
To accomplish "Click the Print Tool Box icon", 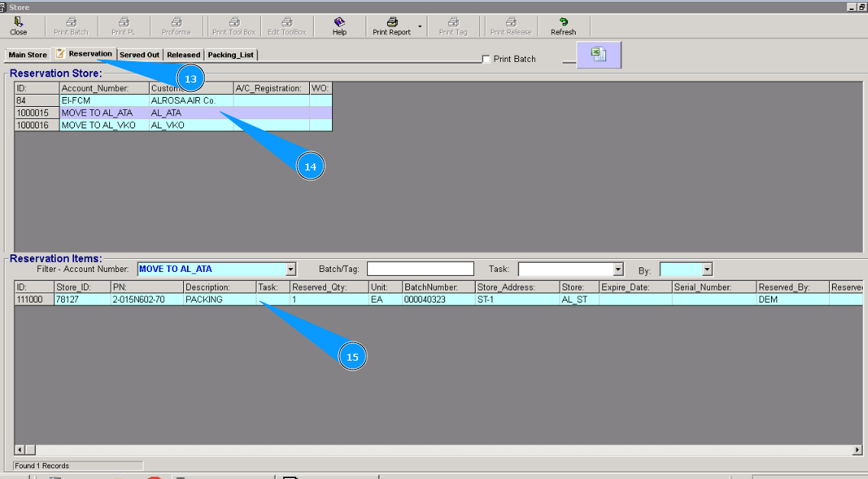I will click(x=234, y=26).
